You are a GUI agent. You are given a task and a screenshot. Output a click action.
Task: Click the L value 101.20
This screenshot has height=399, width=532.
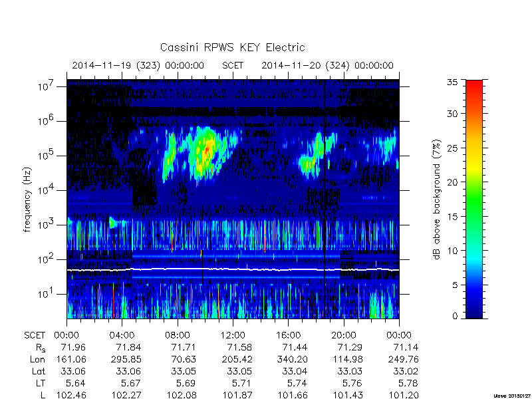(x=404, y=395)
